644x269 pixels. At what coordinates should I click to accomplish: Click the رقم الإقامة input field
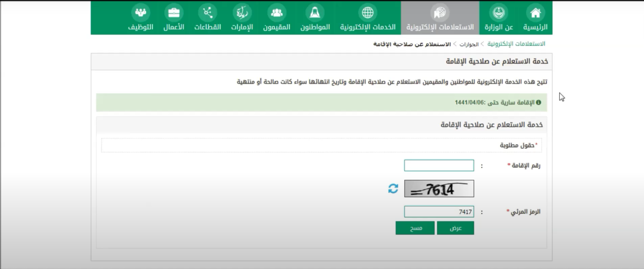tap(439, 166)
